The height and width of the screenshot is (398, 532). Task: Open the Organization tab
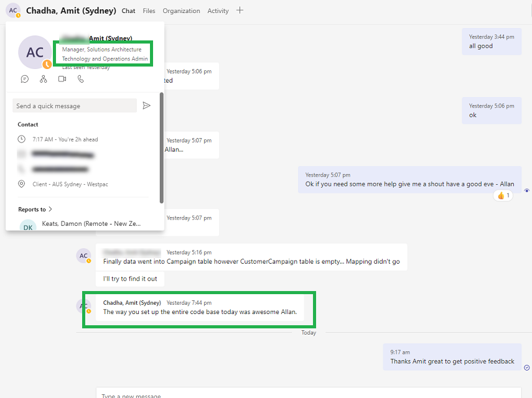coord(181,11)
